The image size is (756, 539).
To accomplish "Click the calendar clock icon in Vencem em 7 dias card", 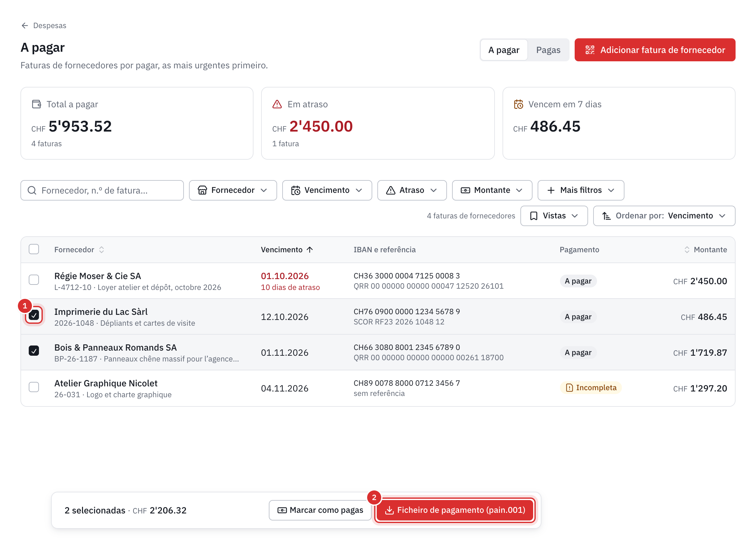I will pyautogui.click(x=518, y=104).
